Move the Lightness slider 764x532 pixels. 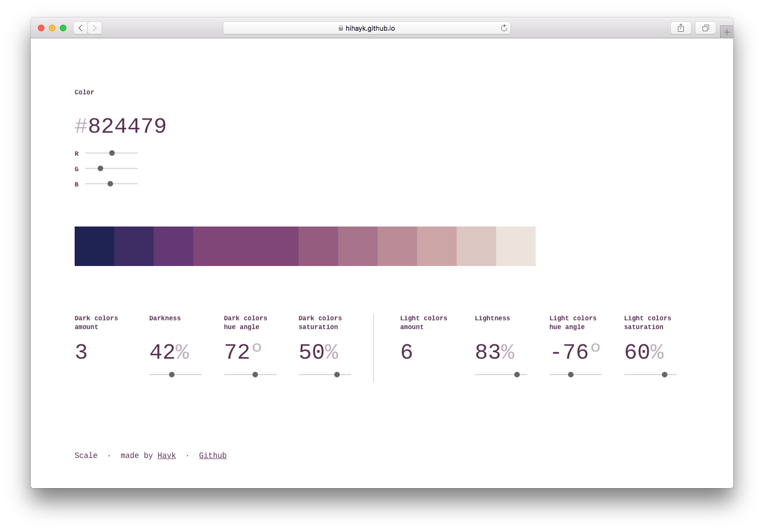point(501,375)
